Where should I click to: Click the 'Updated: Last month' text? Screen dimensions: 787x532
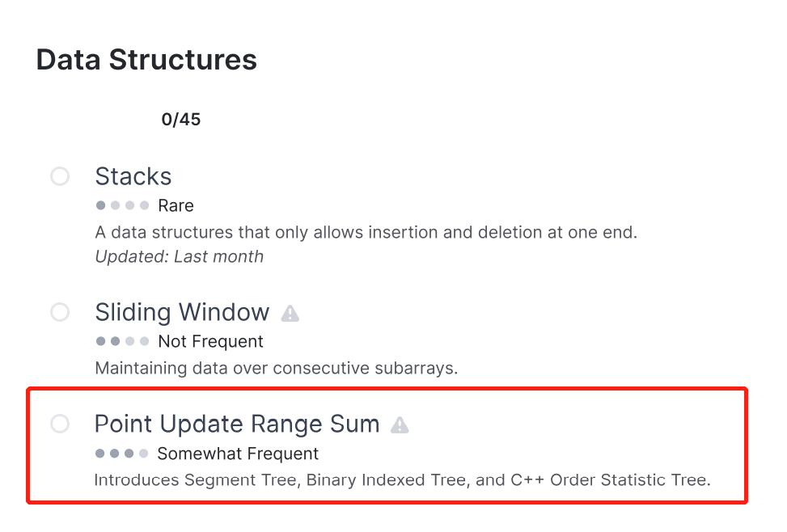pyautogui.click(x=180, y=256)
